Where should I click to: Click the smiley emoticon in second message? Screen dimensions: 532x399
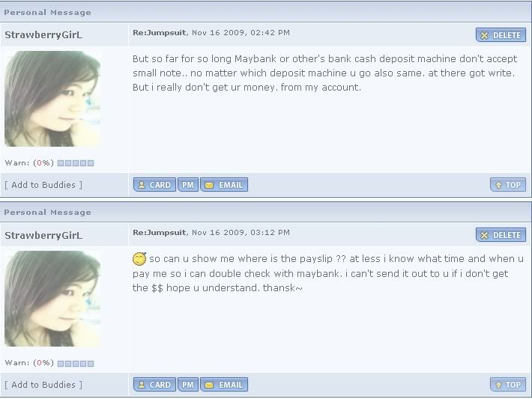click(139, 259)
